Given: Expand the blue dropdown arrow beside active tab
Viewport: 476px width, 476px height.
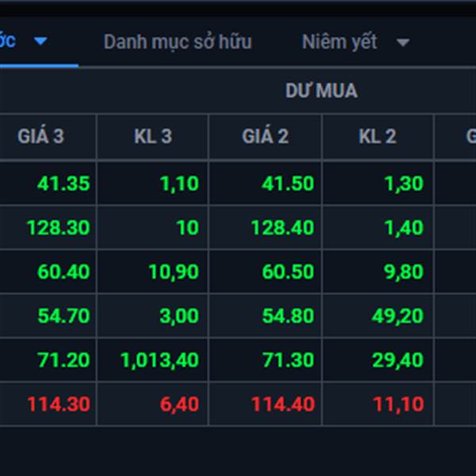Looking at the screenshot, I should (x=40, y=40).
